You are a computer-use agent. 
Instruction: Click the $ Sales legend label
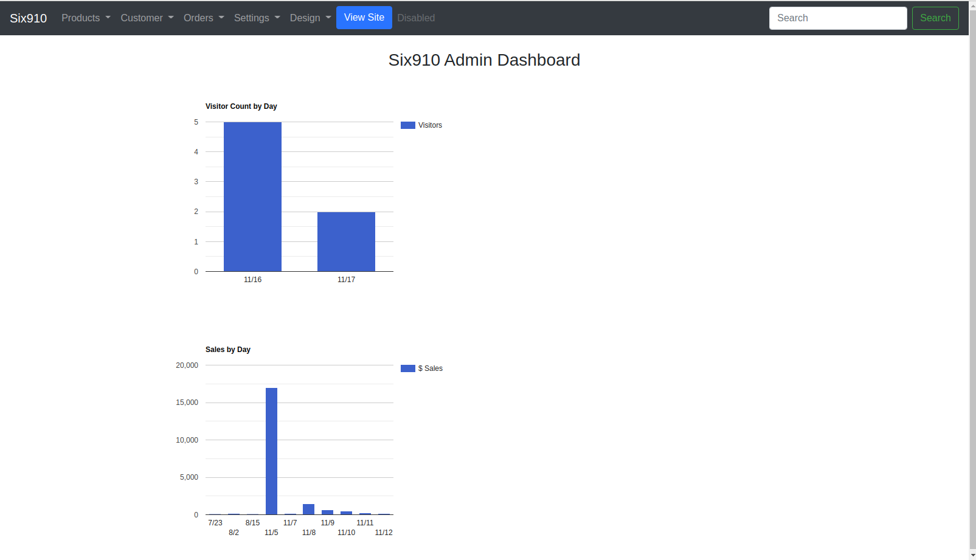(431, 368)
